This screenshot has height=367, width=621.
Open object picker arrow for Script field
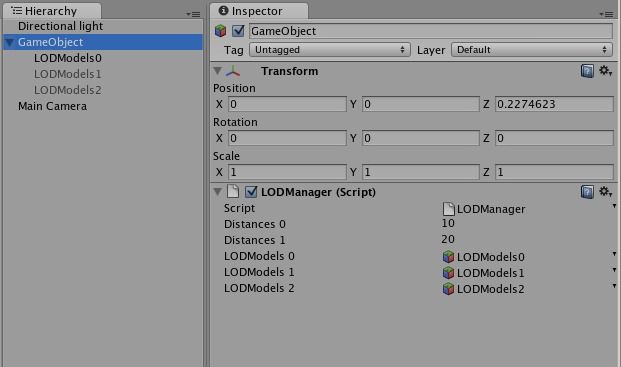[614, 206]
